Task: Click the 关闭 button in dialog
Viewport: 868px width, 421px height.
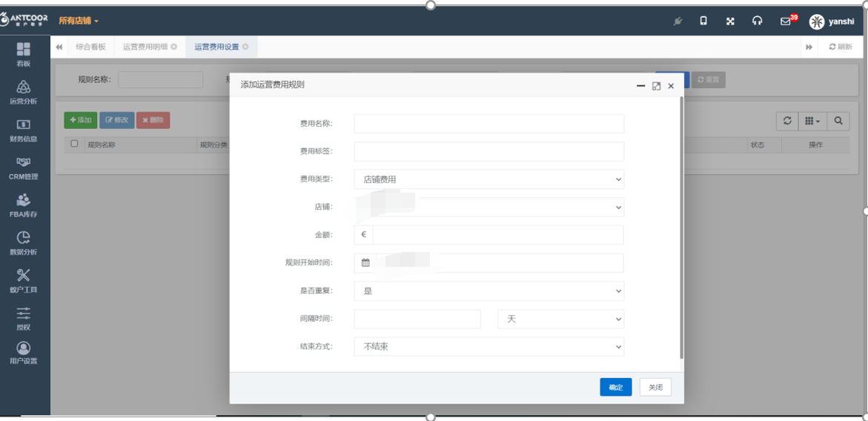Action: 655,387
